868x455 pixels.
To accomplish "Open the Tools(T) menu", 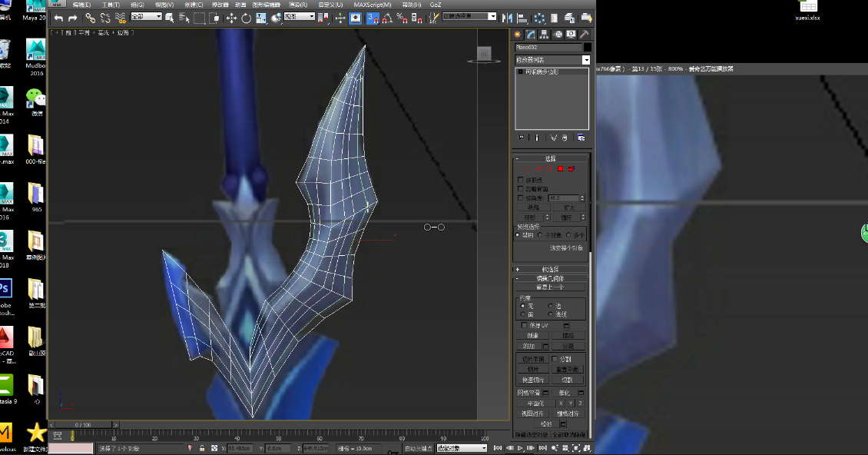I will 111,5.
